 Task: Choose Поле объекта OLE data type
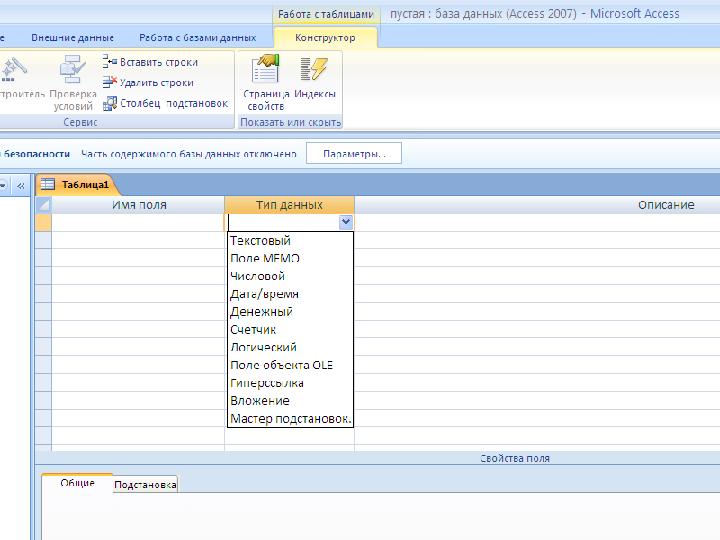pyautogui.click(x=290, y=365)
